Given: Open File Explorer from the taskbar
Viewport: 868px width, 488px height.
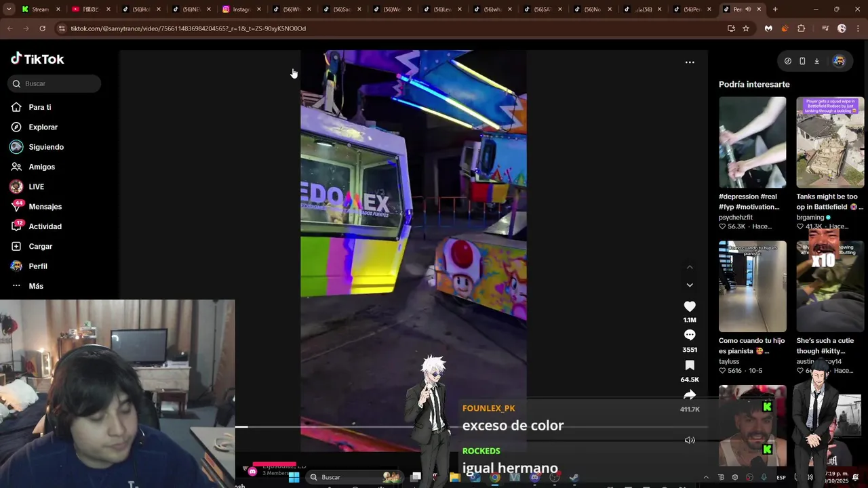Looking at the screenshot, I should pos(455,477).
